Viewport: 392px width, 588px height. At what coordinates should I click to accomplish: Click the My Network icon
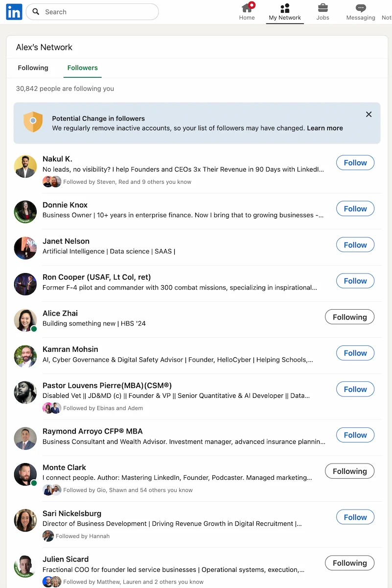coord(285,9)
